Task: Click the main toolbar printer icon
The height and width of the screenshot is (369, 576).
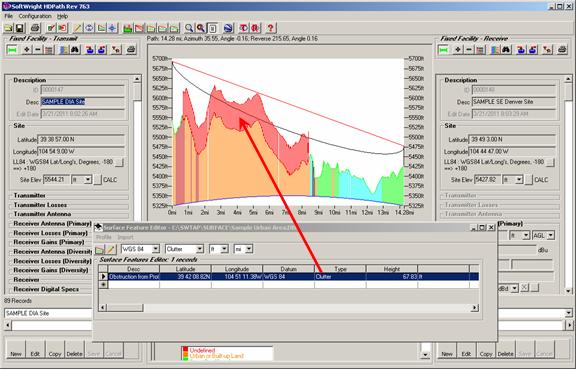Action: 35,28
